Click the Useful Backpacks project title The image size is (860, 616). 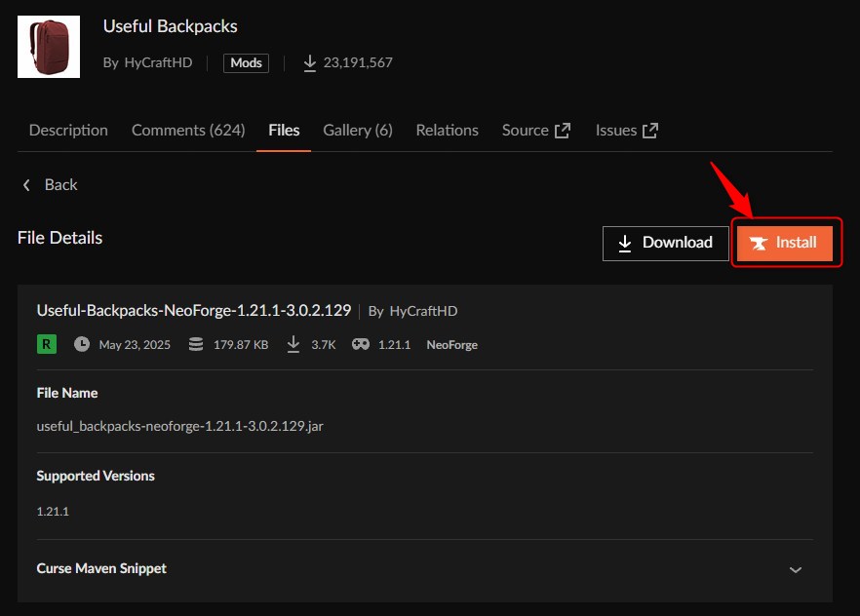170,26
